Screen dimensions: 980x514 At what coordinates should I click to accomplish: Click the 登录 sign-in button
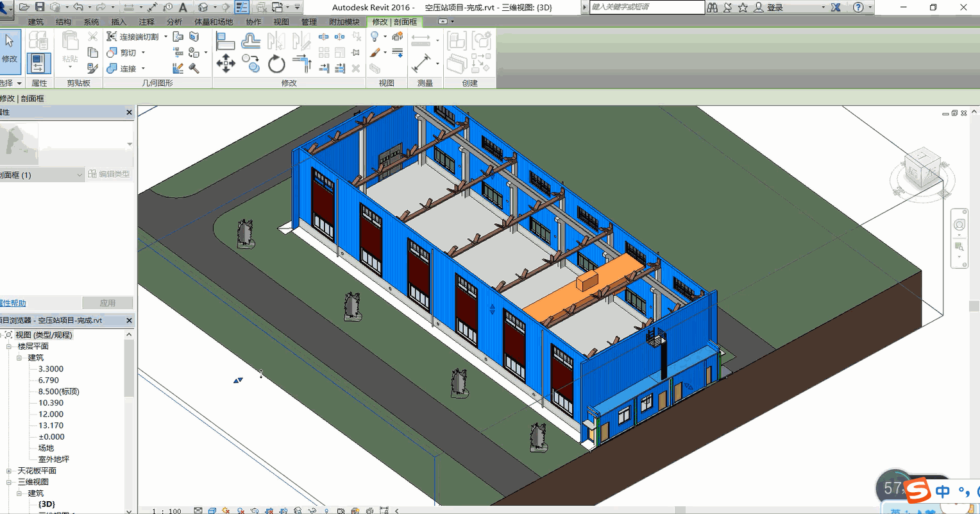tap(775, 8)
